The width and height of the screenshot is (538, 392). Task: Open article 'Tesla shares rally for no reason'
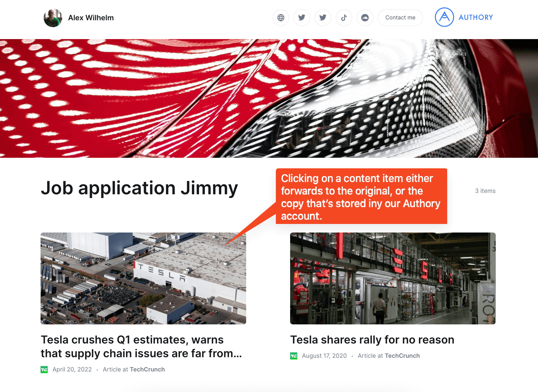[x=372, y=340]
